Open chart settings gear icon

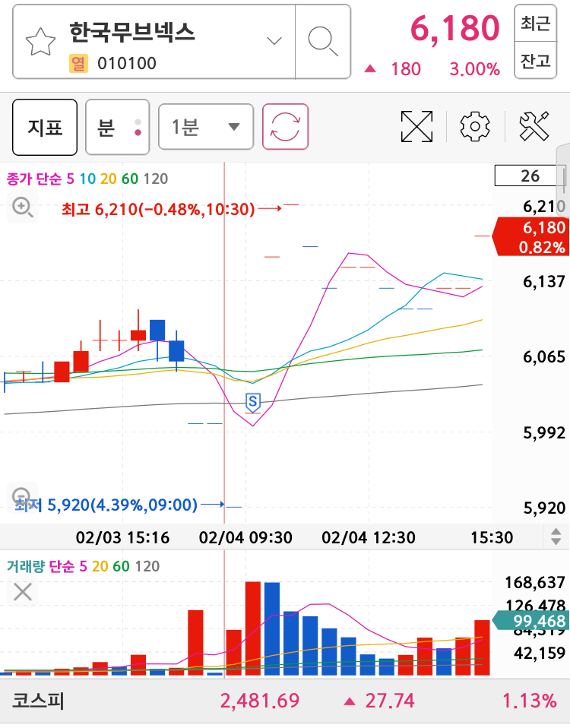coord(474,126)
